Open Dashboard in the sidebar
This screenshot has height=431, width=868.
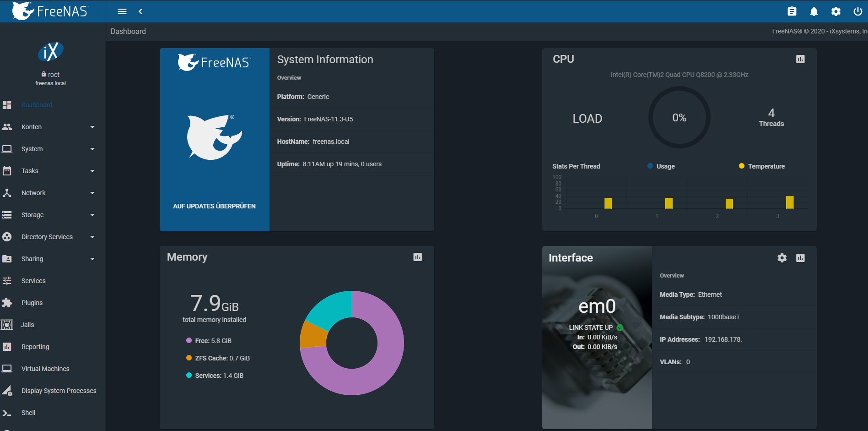(x=37, y=105)
